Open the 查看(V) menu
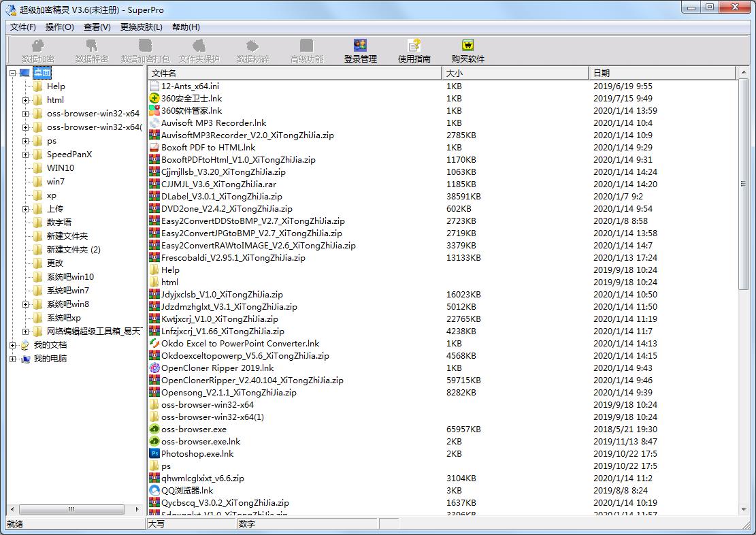Image resolution: width=756 pixels, height=535 pixels. point(97,27)
